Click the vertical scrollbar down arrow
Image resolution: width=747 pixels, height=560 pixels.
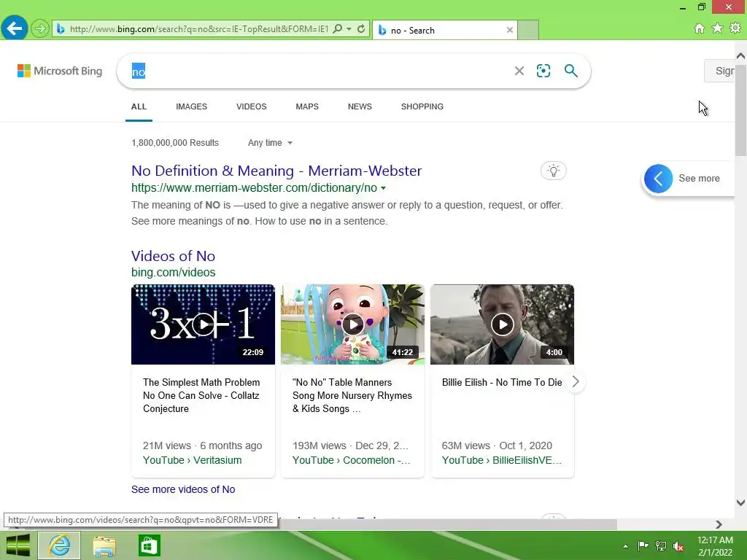tap(740, 502)
